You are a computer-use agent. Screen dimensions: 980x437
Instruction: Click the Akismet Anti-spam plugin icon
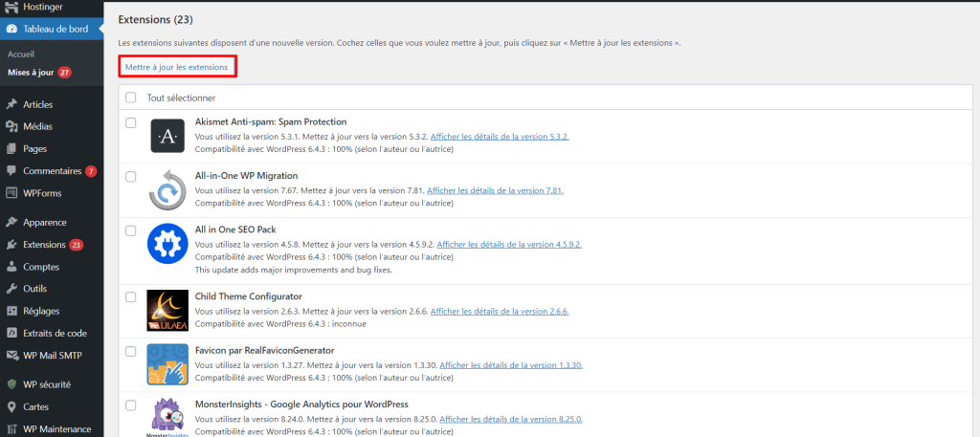tap(167, 136)
